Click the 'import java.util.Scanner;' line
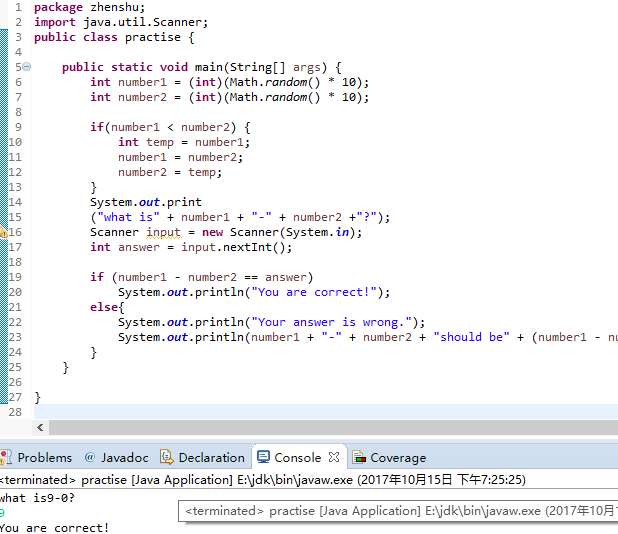This screenshot has width=618, height=534. click(121, 22)
